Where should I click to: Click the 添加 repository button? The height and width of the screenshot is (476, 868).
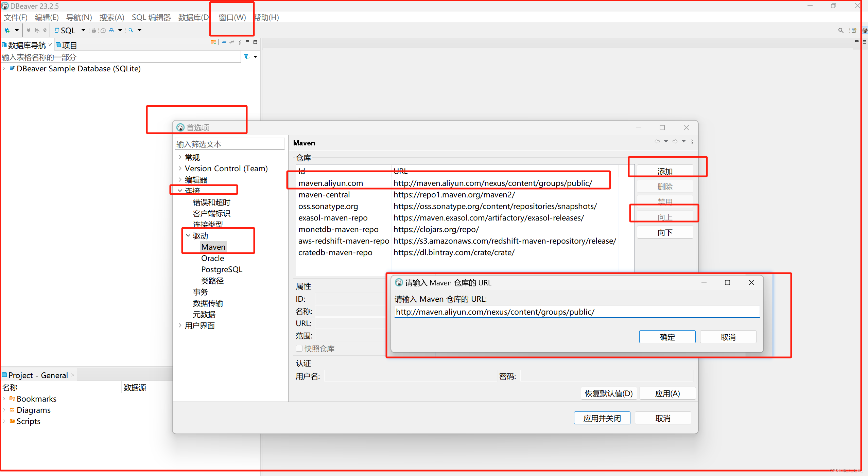pyautogui.click(x=665, y=171)
